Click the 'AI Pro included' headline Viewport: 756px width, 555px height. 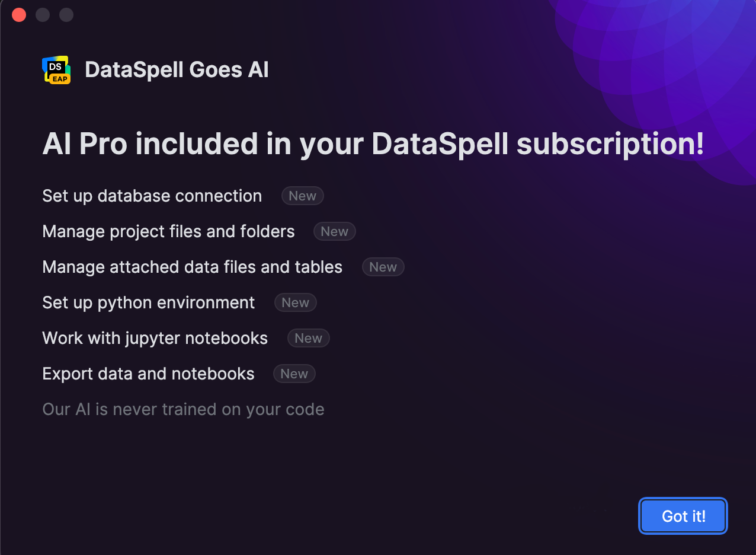tap(373, 144)
